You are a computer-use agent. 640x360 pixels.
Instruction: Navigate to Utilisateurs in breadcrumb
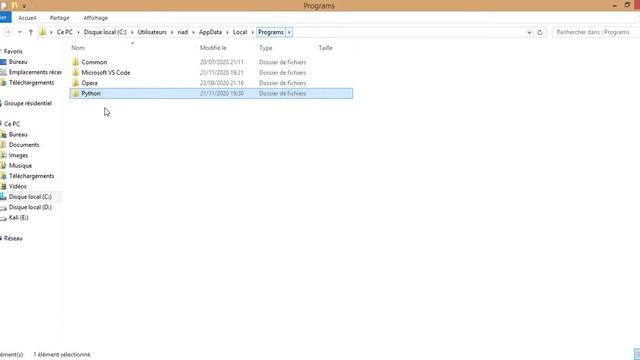click(152, 32)
